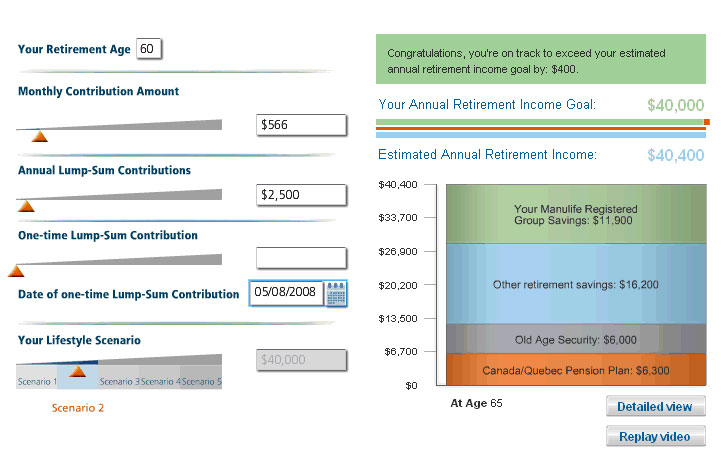This screenshot has width=721, height=453.
Task: Click the 05/08/2008 date field
Action: pos(286,292)
